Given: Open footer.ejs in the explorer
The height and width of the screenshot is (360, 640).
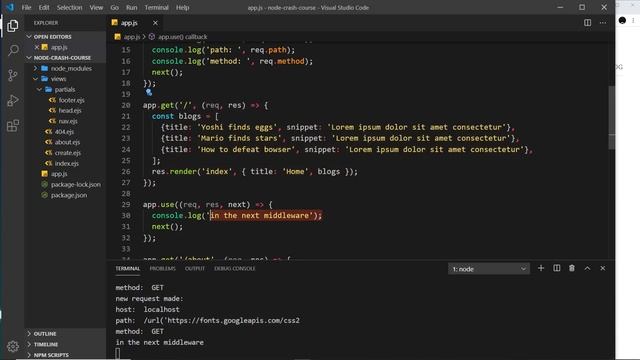Looking at the screenshot, I should (71, 100).
